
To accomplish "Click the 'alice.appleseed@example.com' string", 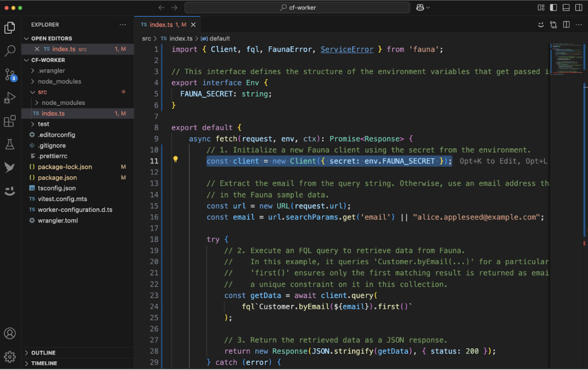I will coord(477,217).
